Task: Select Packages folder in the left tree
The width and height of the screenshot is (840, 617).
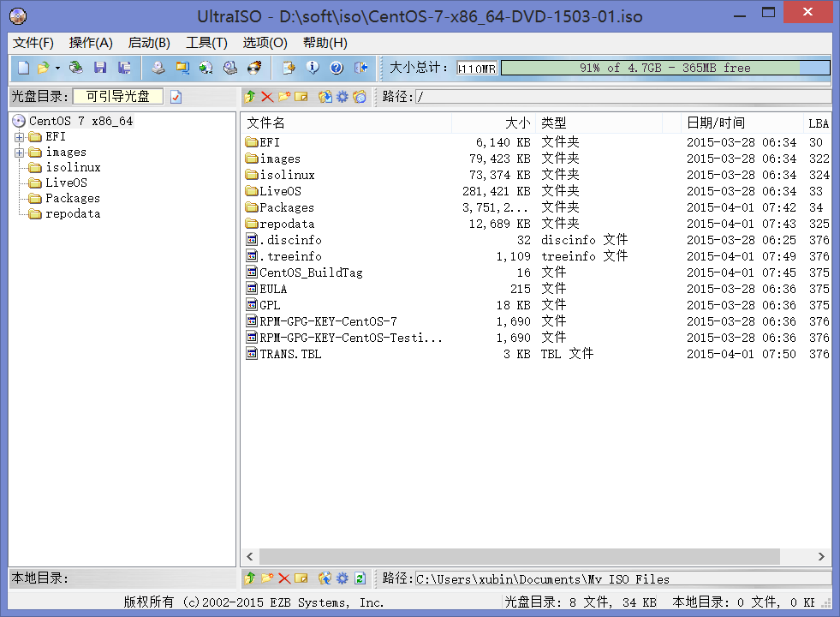Action: coord(73,198)
